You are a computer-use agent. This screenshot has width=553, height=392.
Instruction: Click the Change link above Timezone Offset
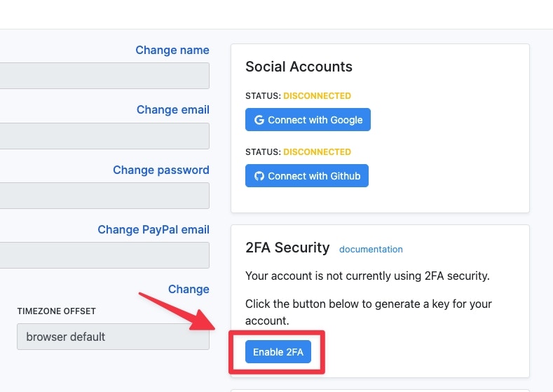[x=189, y=290]
